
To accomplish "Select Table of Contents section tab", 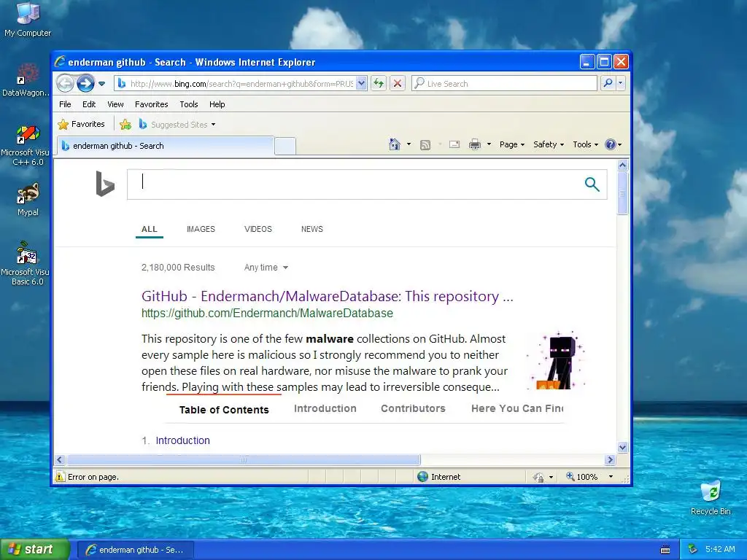I will point(224,410).
